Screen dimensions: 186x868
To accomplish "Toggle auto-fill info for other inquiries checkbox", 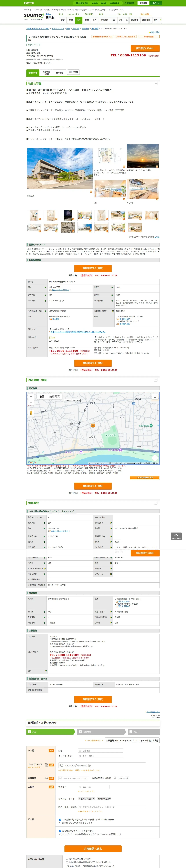I will pyautogui.click(x=60, y=820).
